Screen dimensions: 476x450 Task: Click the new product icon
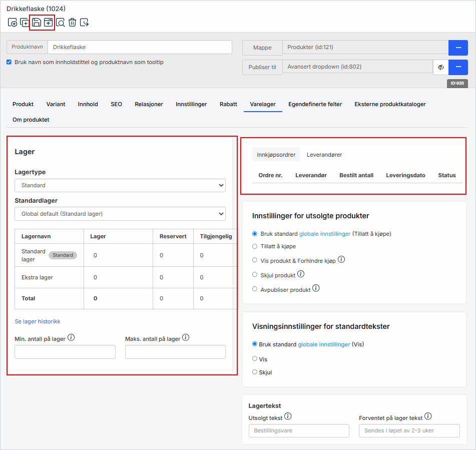pyautogui.click(x=13, y=22)
